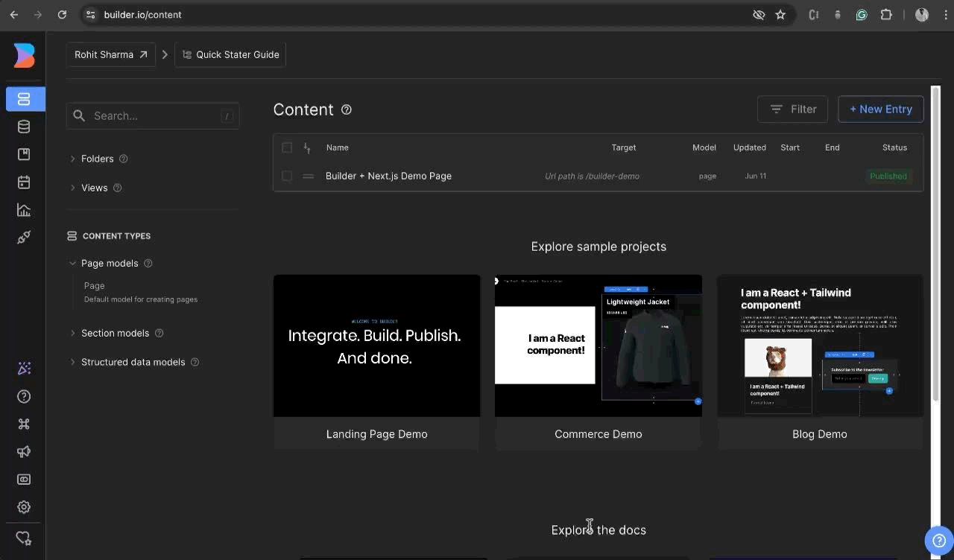
Task: Tick checkbox for Builder + Next.js Demo Page
Action: (287, 176)
